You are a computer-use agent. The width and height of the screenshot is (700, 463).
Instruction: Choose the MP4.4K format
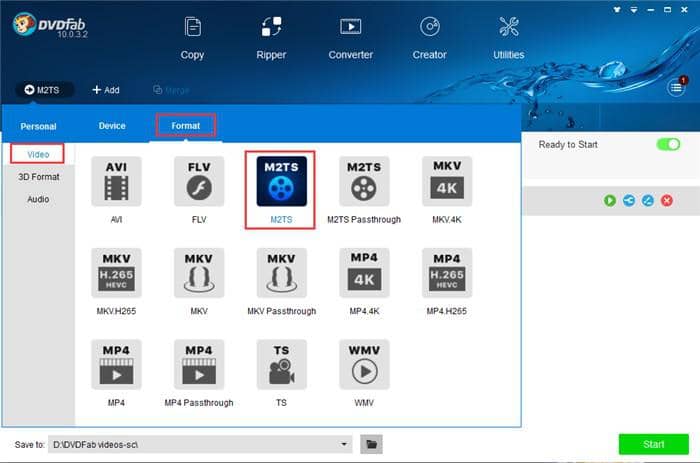[x=364, y=273]
